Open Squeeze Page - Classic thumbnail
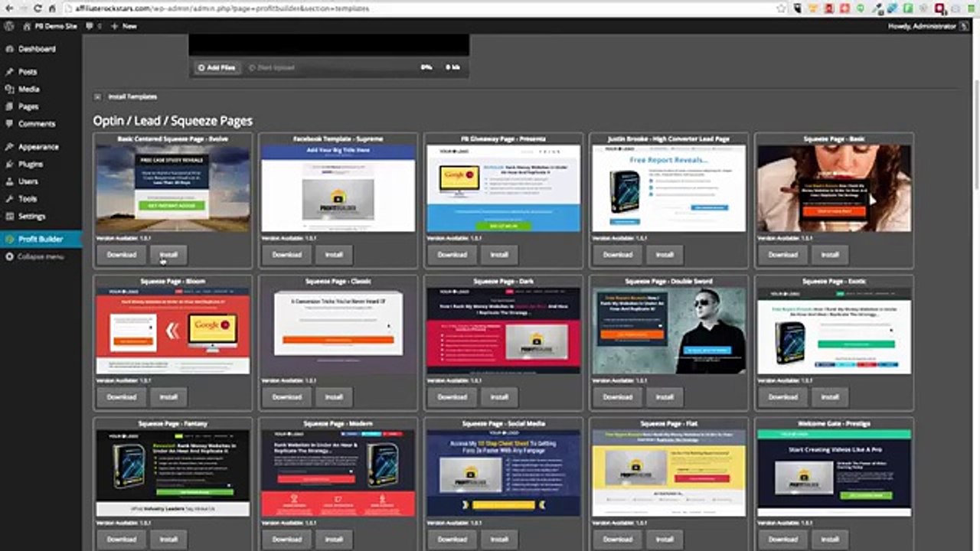The image size is (980, 551). tap(338, 331)
